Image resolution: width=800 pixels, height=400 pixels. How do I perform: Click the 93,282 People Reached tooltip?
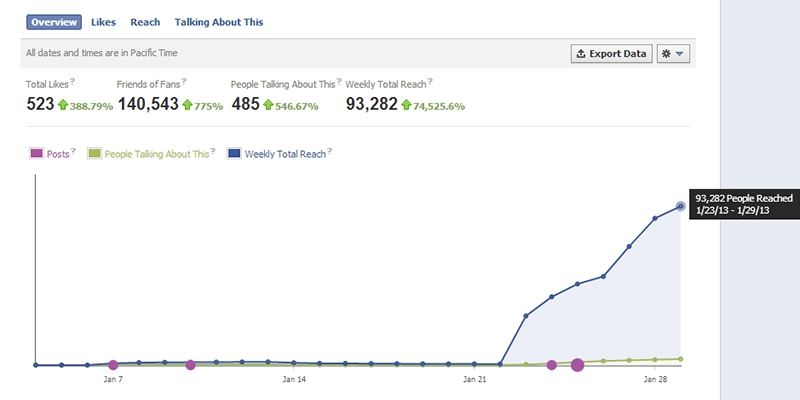pyautogui.click(x=744, y=205)
